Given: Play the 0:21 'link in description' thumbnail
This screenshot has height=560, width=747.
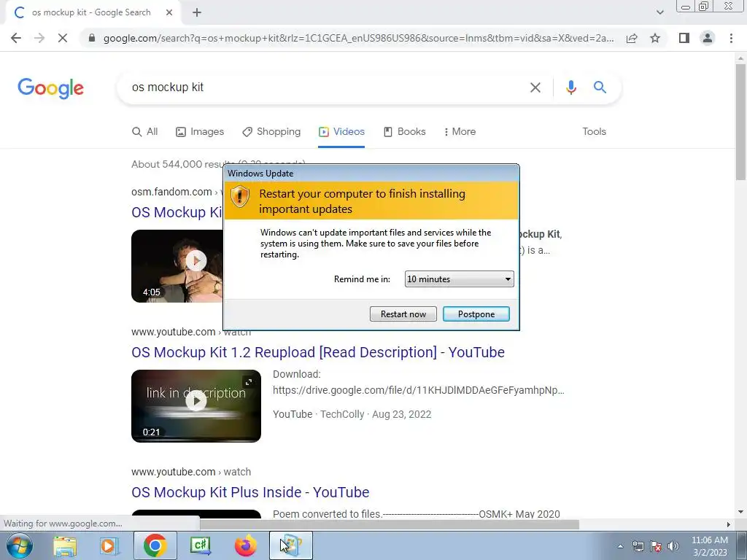Looking at the screenshot, I should coord(196,405).
